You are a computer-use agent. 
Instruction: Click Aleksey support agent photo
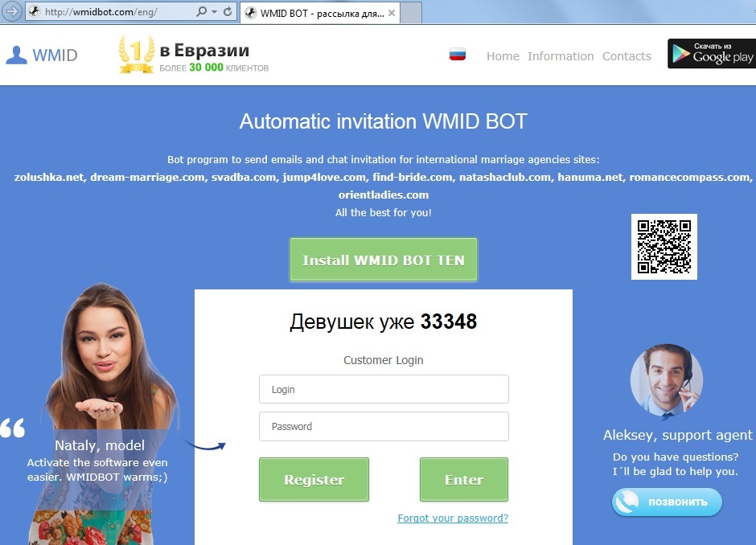click(x=667, y=380)
